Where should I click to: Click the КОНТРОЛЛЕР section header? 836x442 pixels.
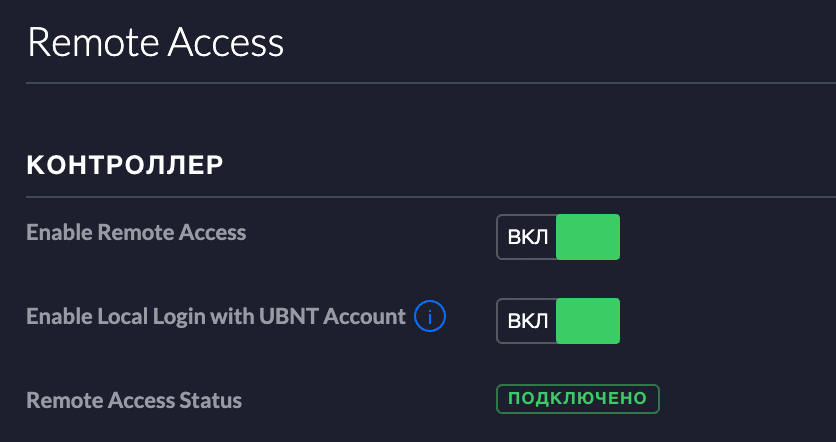point(125,166)
